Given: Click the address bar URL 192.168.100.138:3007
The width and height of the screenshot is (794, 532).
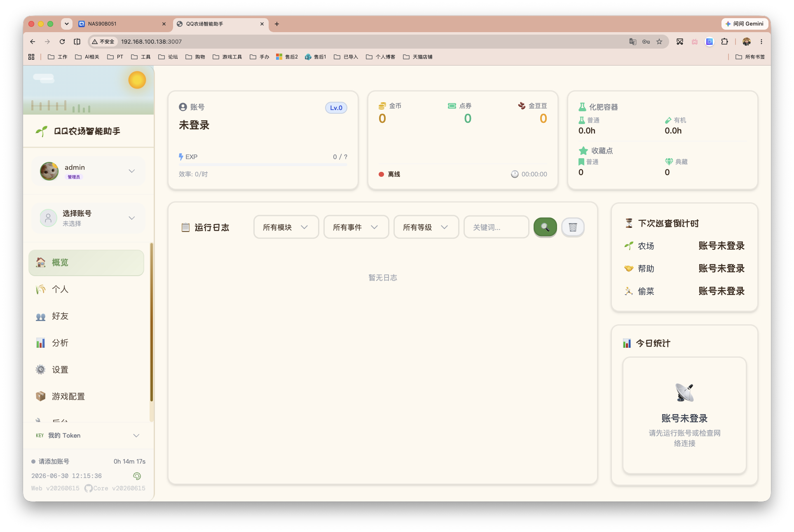Looking at the screenshot, I should click(x=151, y=42).
